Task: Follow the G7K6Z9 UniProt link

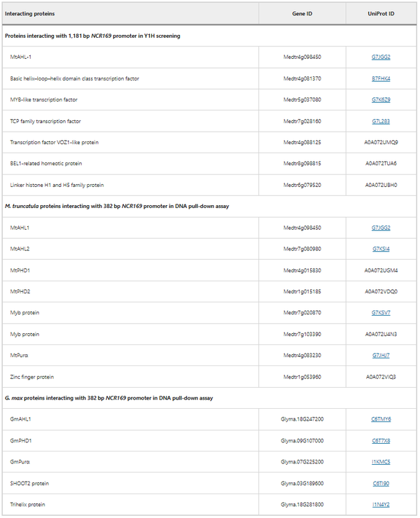Action: pyautogui.click(x=381, y=100)
